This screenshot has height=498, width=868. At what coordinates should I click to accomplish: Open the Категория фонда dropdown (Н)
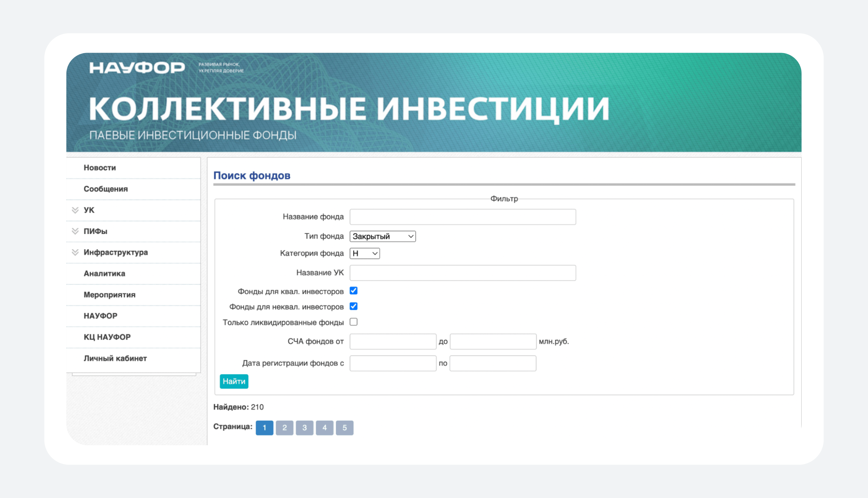pyautogui.click(x=365, y=253)
